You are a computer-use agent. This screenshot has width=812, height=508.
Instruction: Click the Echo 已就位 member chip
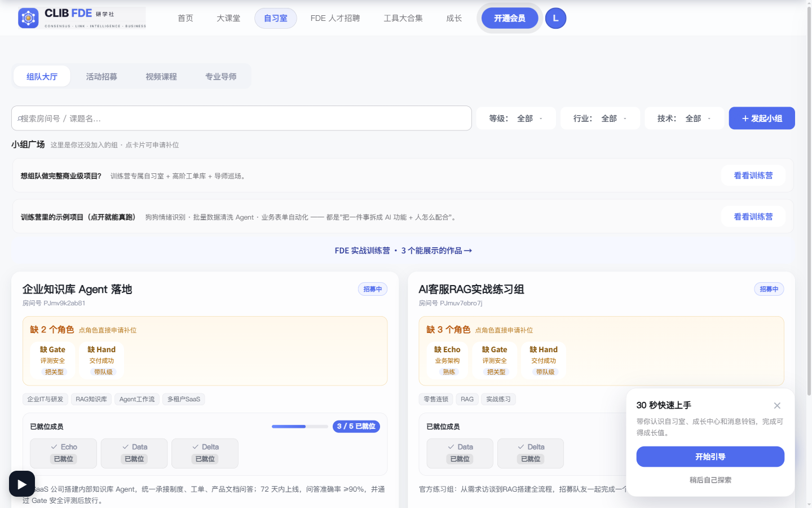[64, 453]
